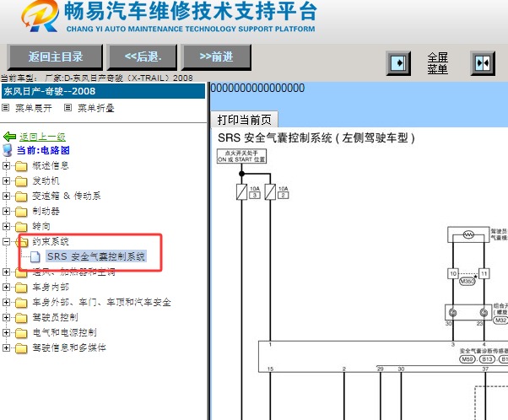The height and width of the screenshot is (420, 508).
Task: Select the 发动机 folder label
Action: pos(46,181)
